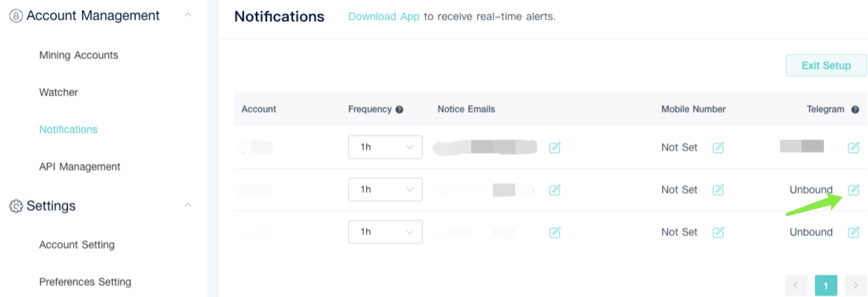Edit Telegram binding in second row

[853, 190]
